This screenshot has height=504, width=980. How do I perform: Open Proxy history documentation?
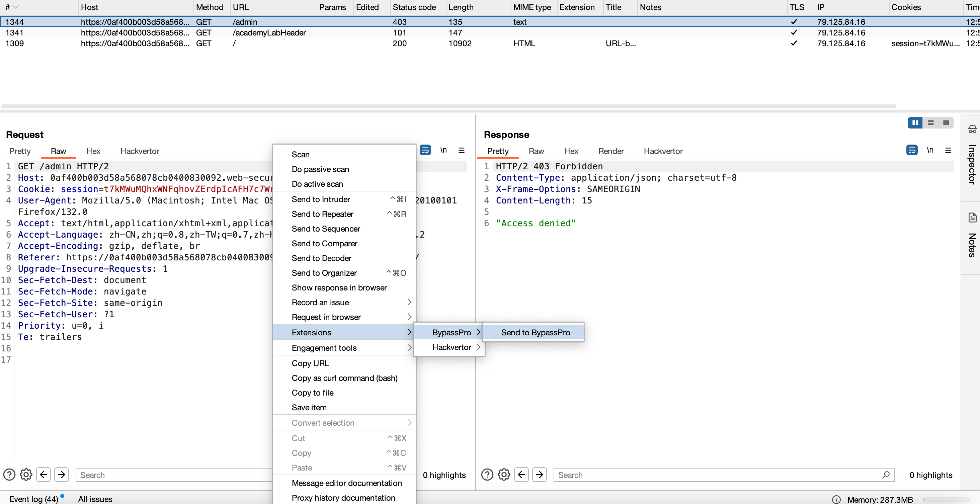344,498
